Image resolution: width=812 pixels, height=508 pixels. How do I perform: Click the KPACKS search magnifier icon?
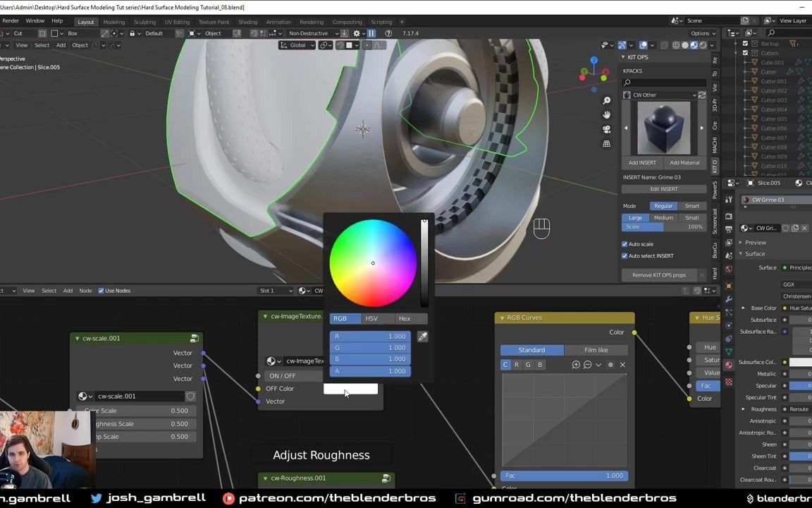coord(626,82)
